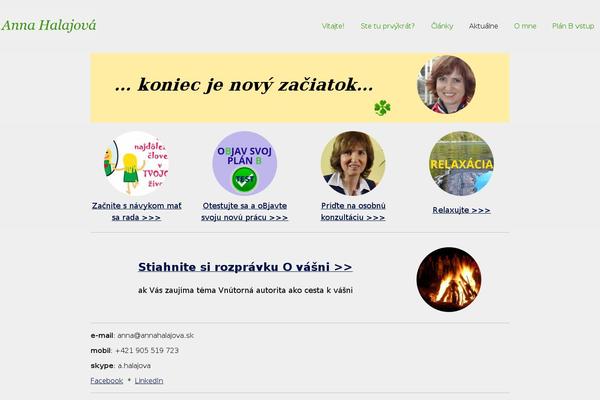Open Plán B vstup menu item

573,26
